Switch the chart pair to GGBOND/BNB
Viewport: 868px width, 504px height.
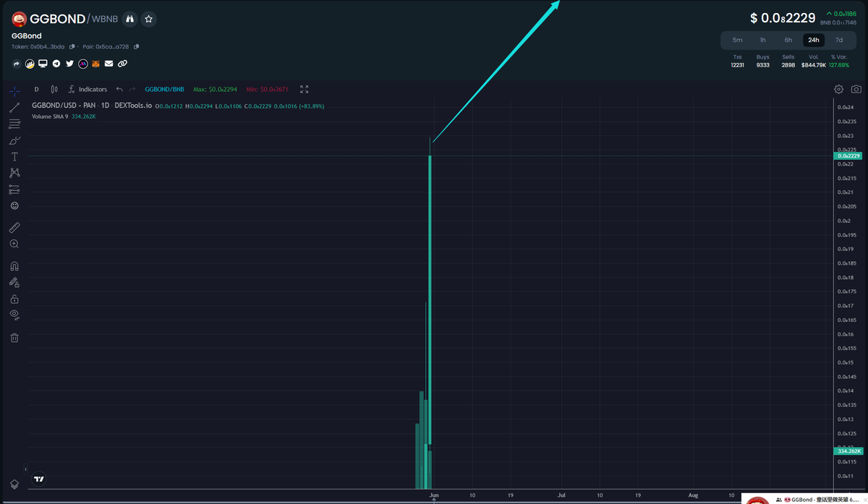point(165,90)
